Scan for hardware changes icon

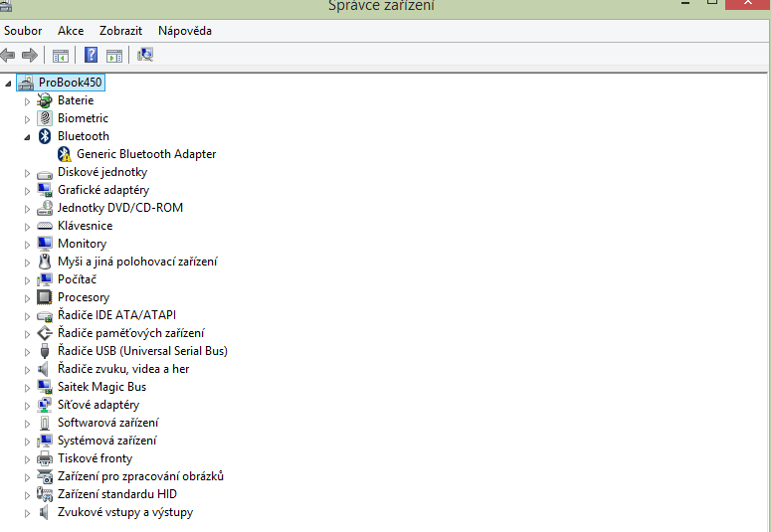pos(145,55)
